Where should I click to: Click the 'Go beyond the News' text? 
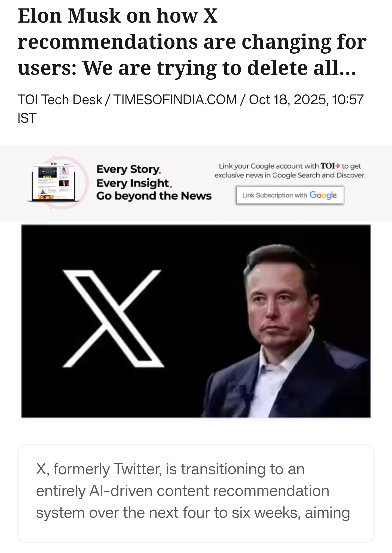click(x=154, y=196)
